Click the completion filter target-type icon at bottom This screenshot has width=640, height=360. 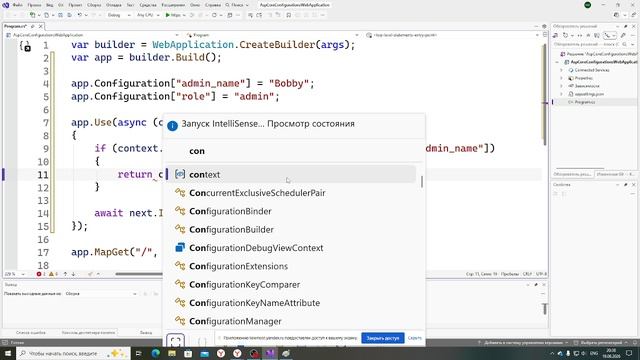point(176,341)
